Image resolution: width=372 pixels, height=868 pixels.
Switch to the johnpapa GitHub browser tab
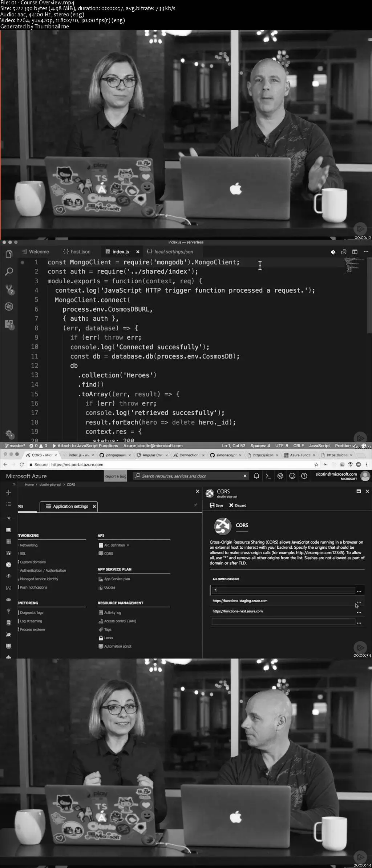[x=116, y=455]
